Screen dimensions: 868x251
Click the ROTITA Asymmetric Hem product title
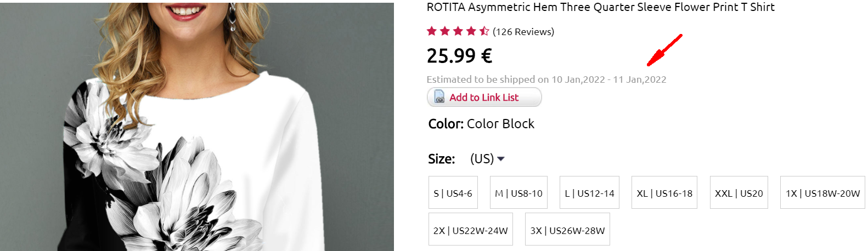(600, 7)
